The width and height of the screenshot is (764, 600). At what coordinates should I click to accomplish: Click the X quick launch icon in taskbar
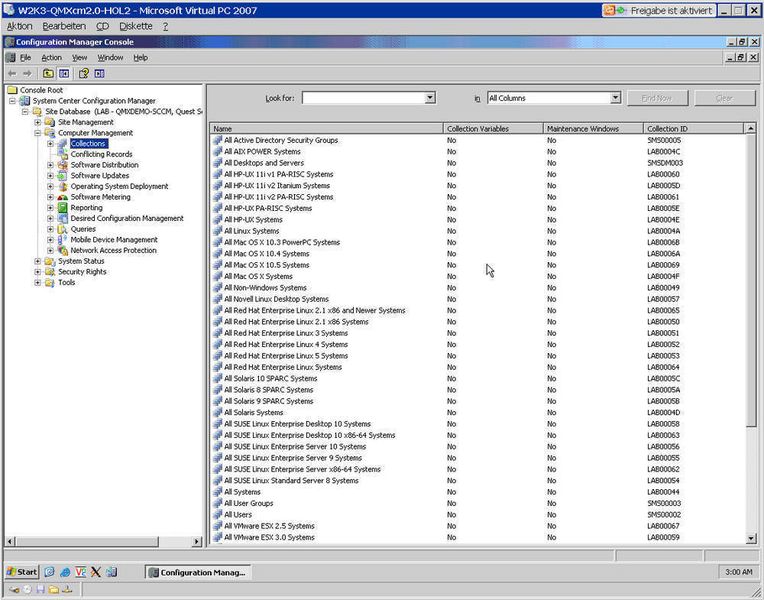point(96,572)
